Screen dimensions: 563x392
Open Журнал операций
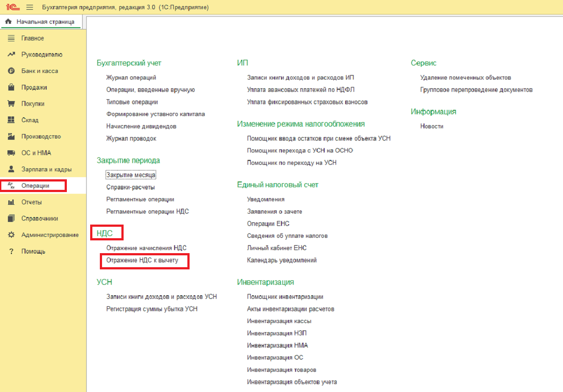(131, 77)
